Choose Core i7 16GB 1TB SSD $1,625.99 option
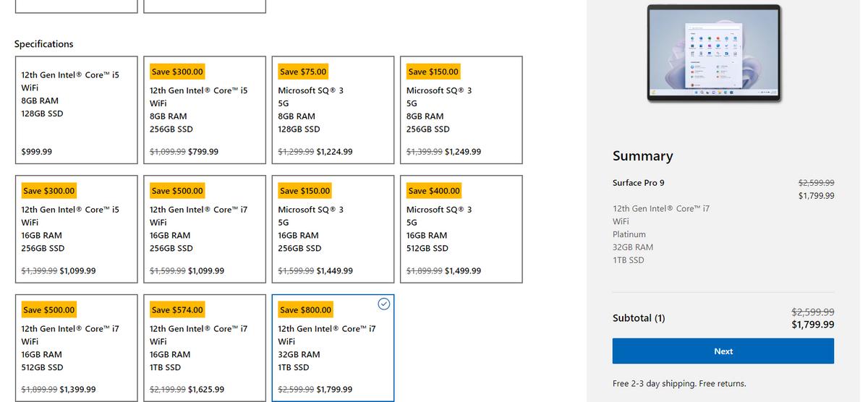This screenshot has width=868, height=402. pos(205,348)
